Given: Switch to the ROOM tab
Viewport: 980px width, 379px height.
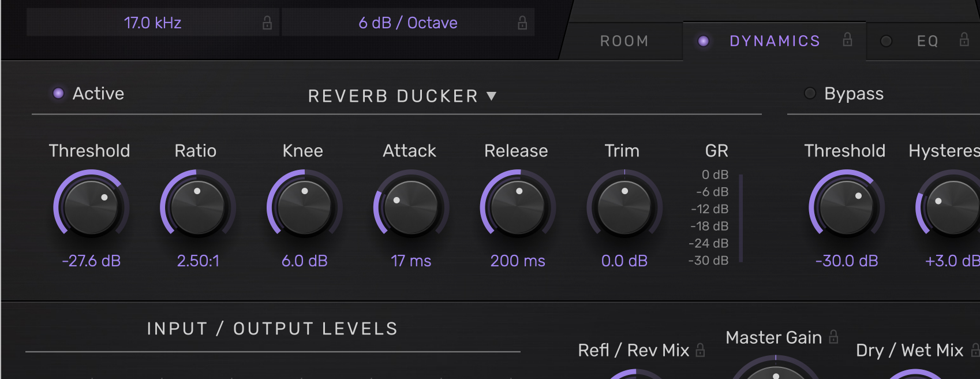Looking at the screenshot, I should [x=624, y=41].
